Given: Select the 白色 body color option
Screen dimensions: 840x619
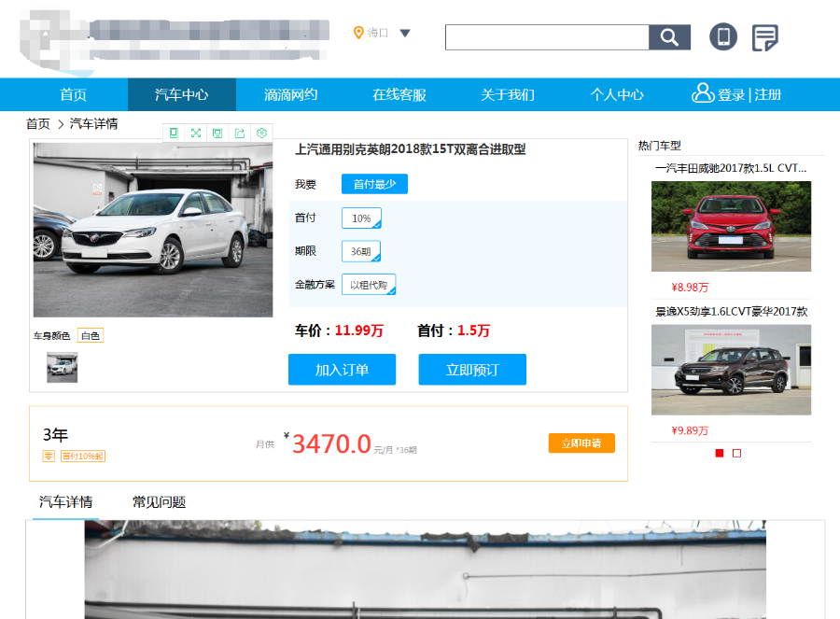Looking at the screenshot, I should click(91, 335).
